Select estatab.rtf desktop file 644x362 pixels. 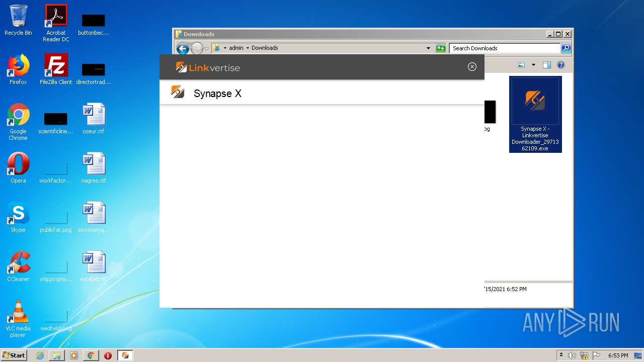94,266
